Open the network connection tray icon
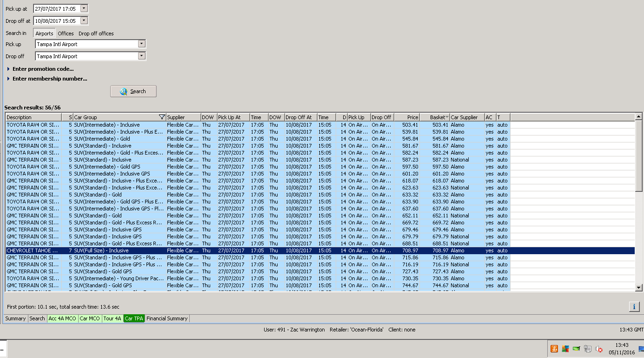The height and width of the screenshot is (358, 644). (x=588, y=349)
